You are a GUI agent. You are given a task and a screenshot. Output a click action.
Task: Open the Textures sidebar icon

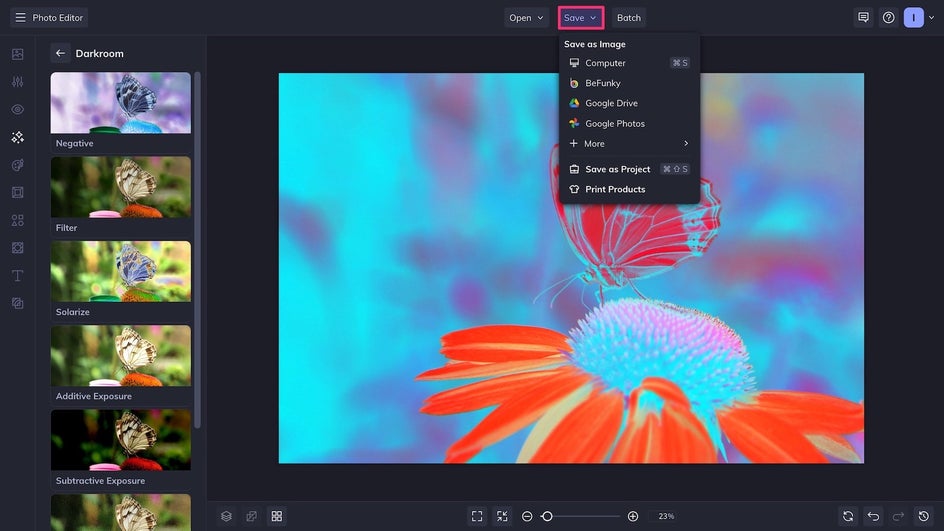pyautogui.click(x=17, y=303)
